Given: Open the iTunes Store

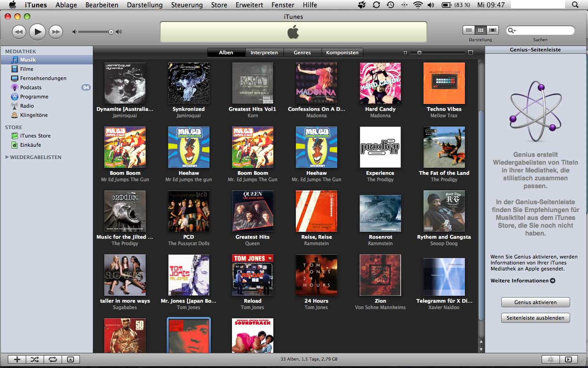Looking at the screenshot, I should point(35,136).
